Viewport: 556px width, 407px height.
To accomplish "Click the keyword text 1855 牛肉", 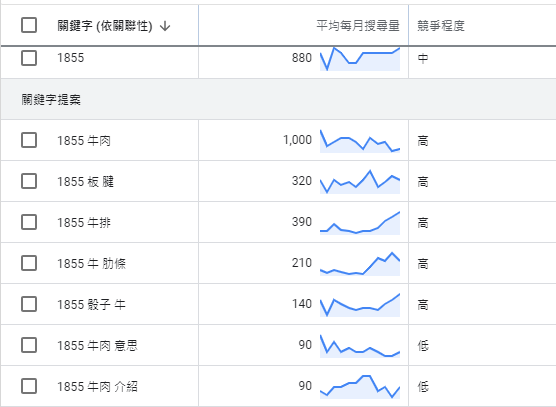I will click(x=84, y=141).
